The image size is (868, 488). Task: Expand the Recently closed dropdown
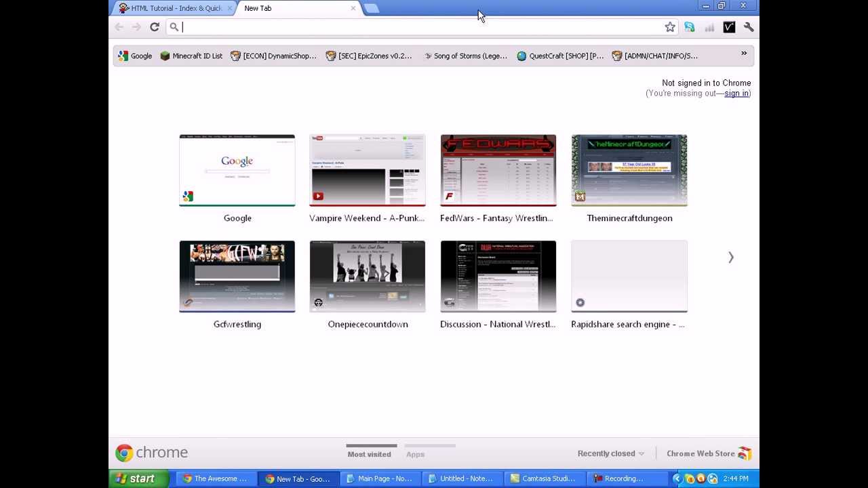pos(611,453)
